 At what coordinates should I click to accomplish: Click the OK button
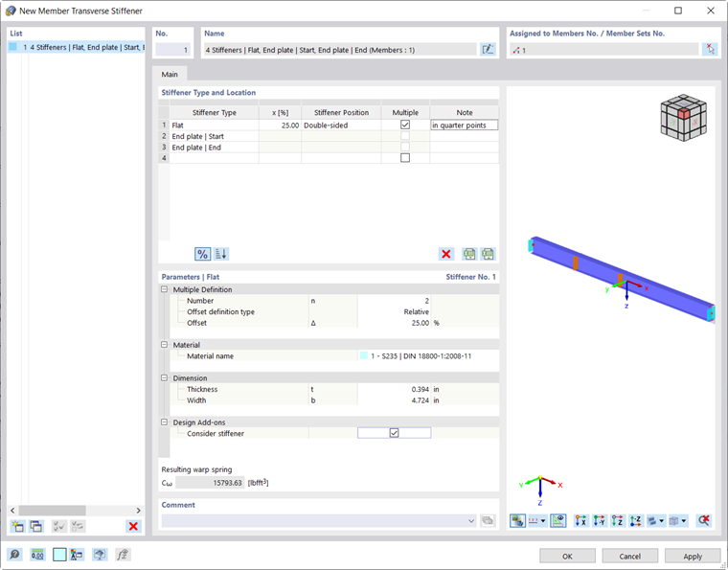(x=567, y=556)
